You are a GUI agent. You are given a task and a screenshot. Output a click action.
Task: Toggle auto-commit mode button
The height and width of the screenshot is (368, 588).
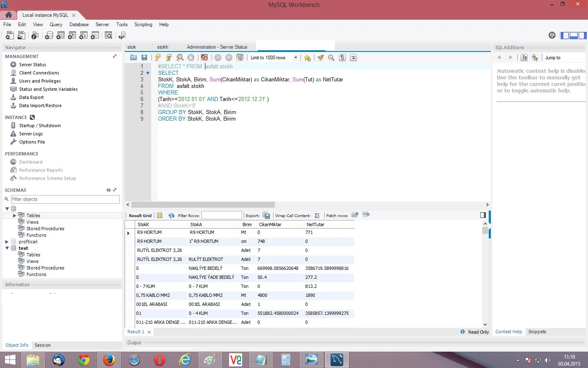tap(240, 58)
